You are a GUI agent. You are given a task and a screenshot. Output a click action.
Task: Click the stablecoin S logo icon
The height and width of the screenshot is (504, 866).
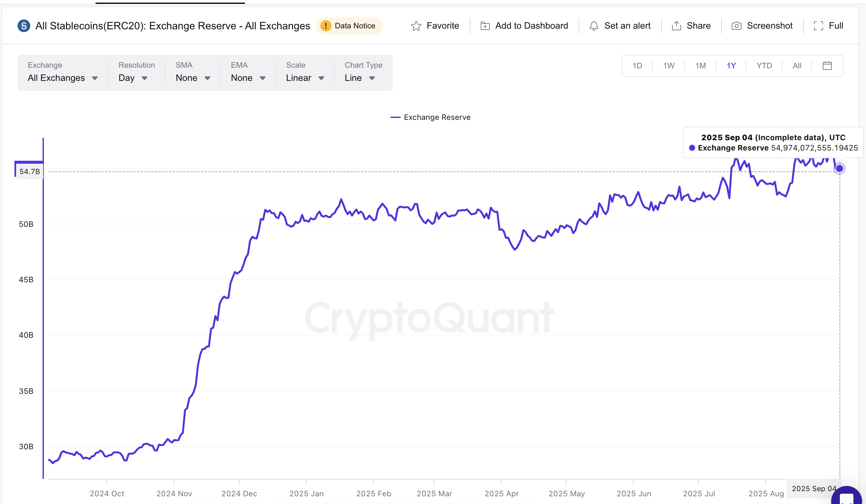(x=24, y=26)
